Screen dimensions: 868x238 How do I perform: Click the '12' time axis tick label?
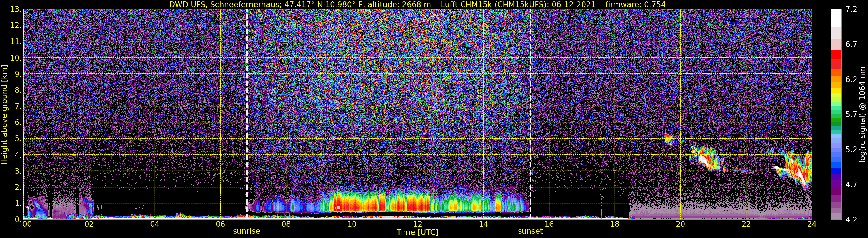pyautogui.click(x=417, y=224)
